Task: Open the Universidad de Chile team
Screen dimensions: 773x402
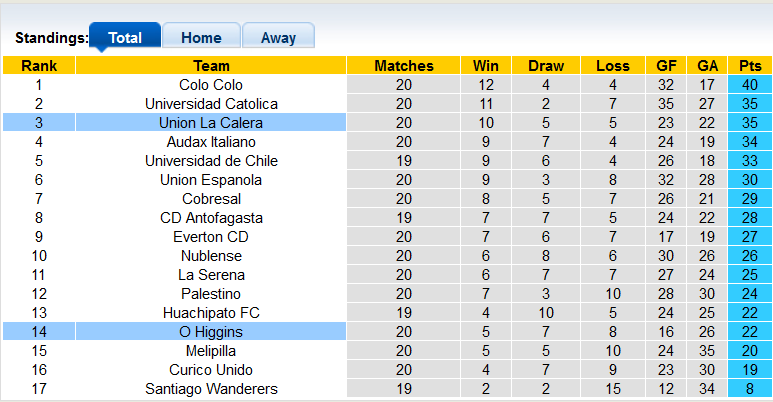Action: tap(211, 161)
